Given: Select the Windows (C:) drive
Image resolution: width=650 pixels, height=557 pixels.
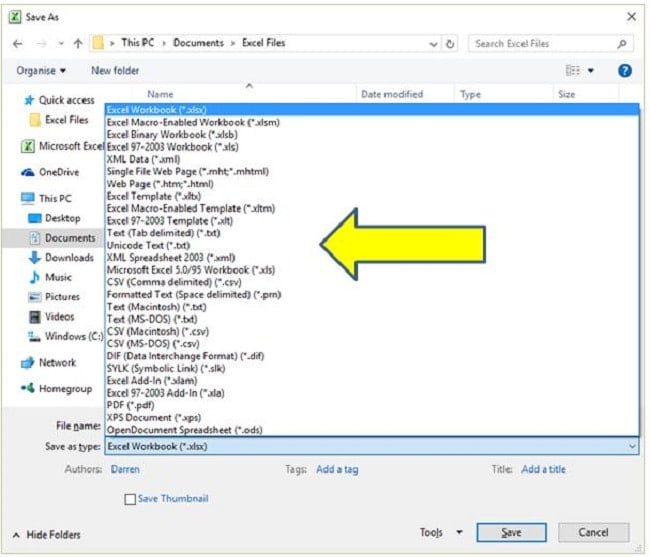Looking at the screenshot, I should click(65, 336).
